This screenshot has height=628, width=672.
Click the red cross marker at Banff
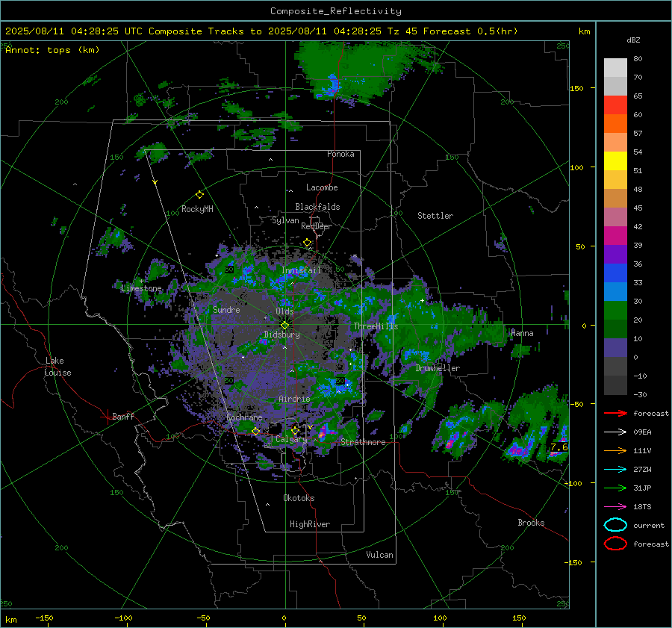click(107, 417)
